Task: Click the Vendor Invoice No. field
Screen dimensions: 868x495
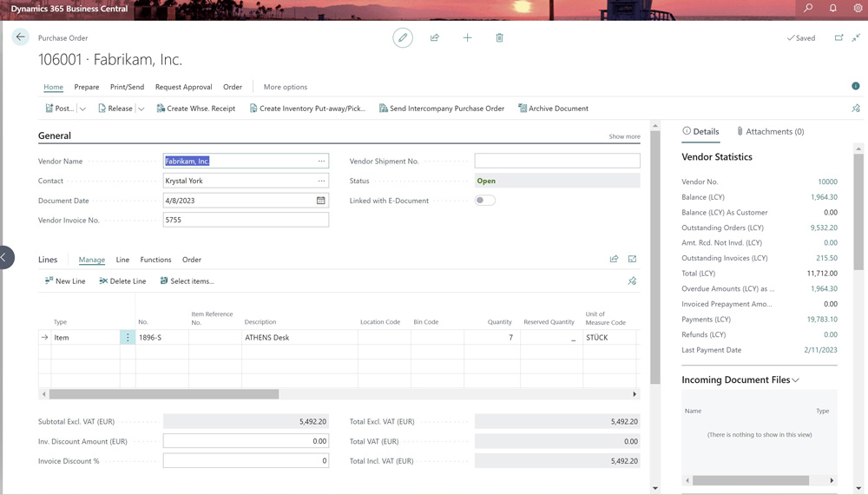Action: (246, 220)
